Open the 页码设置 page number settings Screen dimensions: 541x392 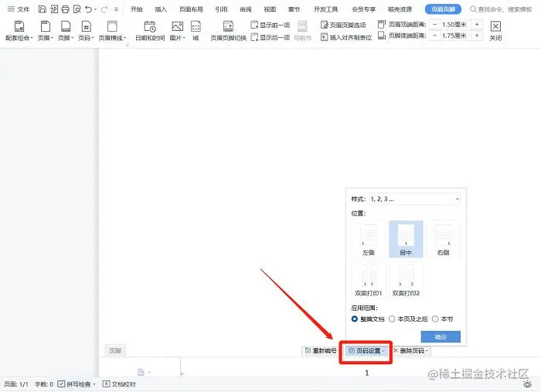pyautogui.click(x=366, y=351)
